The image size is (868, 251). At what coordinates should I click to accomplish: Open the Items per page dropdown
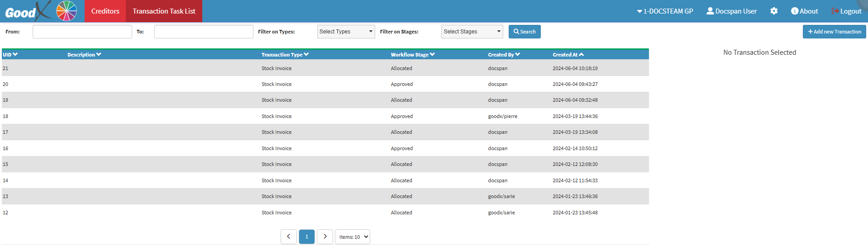[353, 237]
